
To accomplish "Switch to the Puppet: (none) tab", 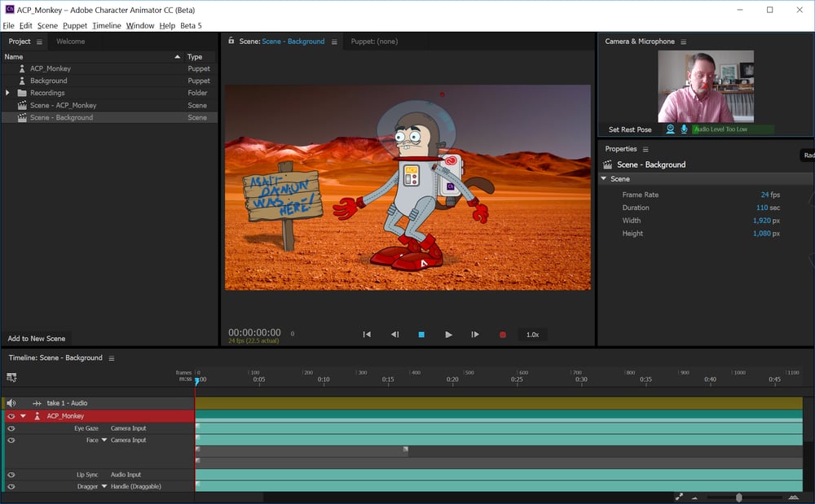I will point(374,42).
